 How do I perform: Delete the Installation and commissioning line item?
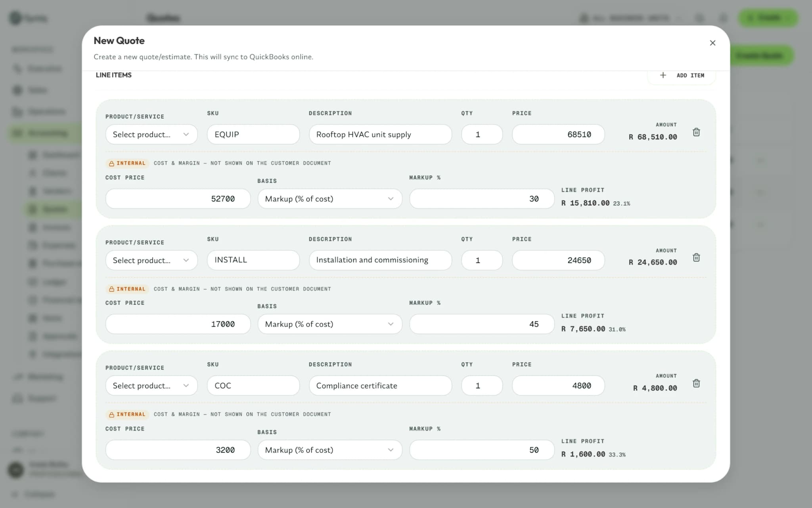(696, 258)
